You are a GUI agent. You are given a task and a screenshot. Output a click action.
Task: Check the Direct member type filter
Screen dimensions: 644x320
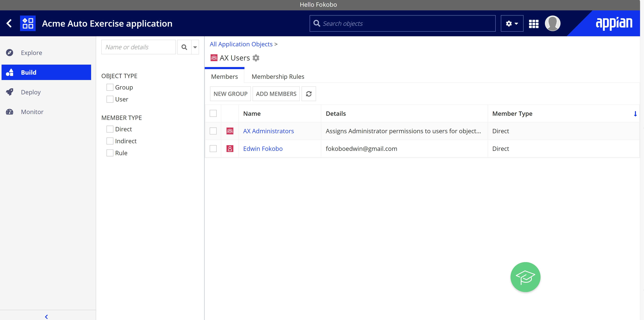pos(110,129)
